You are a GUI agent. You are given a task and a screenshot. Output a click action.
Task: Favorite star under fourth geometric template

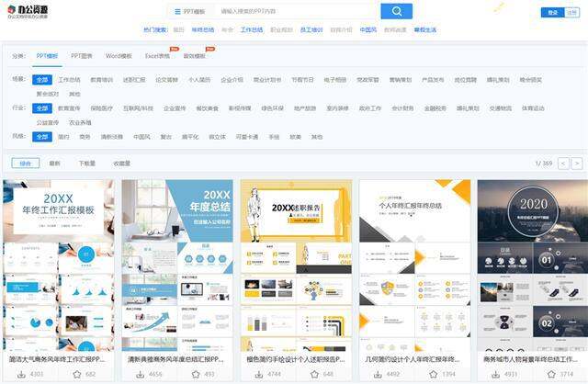coord(433,374)
